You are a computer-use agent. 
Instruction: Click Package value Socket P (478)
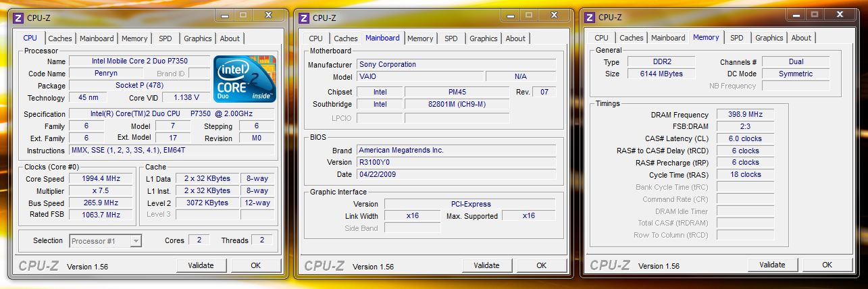[x=139, y=86]
